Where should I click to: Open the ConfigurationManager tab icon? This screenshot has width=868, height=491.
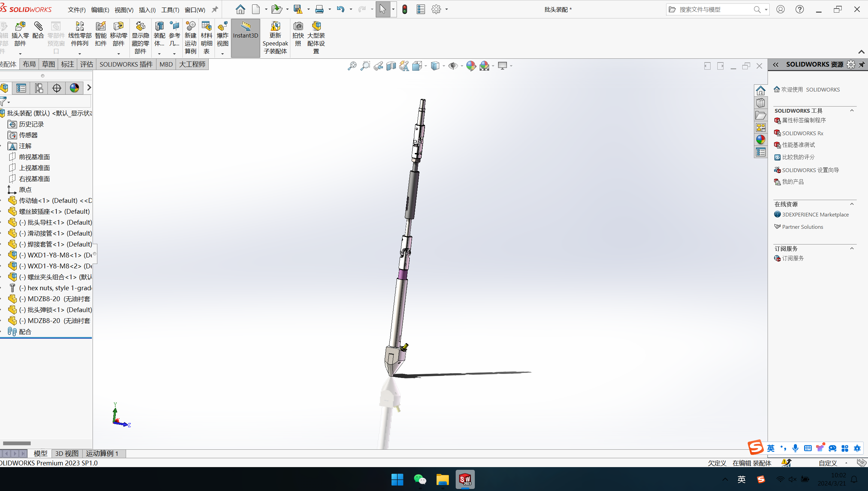click(x=39, y=88)
